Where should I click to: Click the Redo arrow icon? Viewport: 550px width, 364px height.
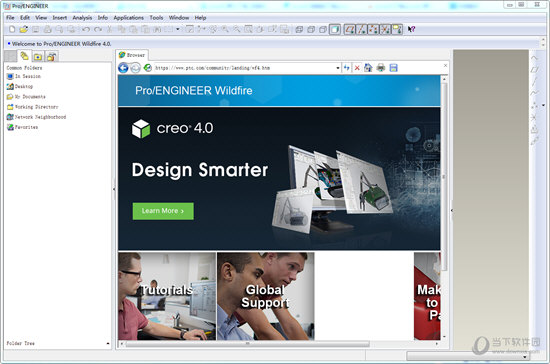click(98, 29)
